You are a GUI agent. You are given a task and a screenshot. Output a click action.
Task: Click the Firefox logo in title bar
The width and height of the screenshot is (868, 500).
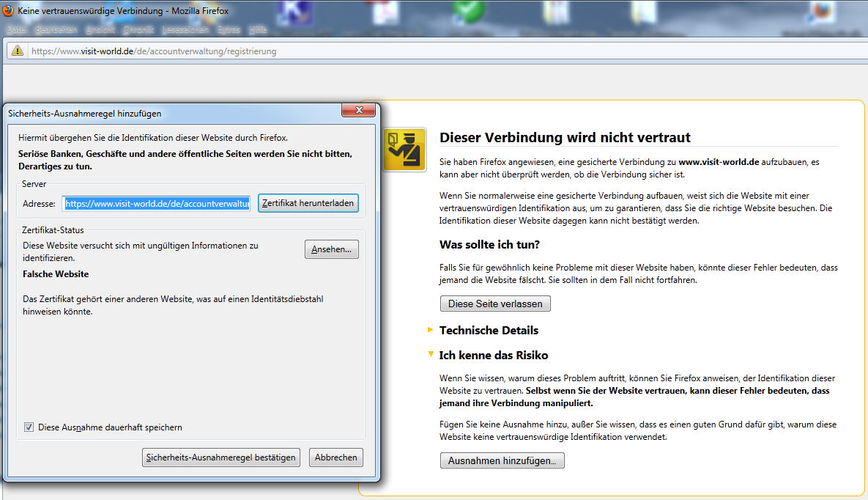pyautogui.click(x=8, y=12)
